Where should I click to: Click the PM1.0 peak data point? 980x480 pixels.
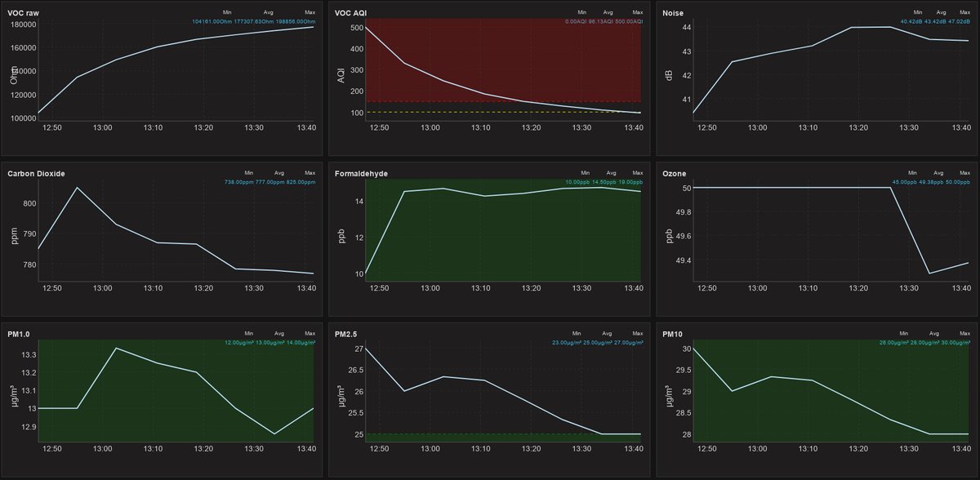pos(116,348)
